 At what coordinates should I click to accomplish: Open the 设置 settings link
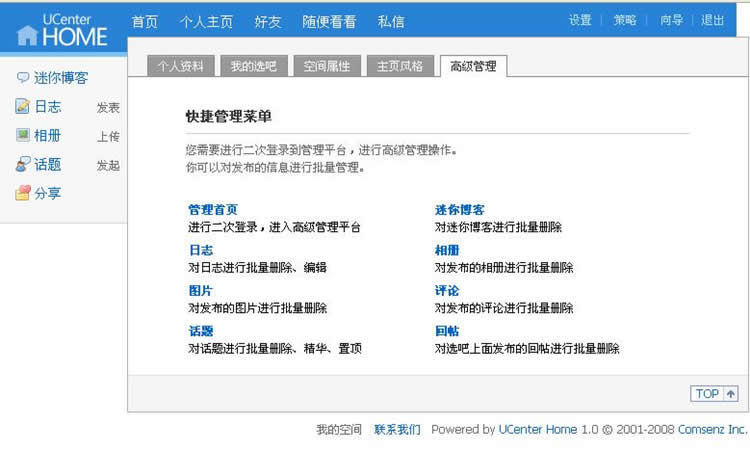click(581, 20)
